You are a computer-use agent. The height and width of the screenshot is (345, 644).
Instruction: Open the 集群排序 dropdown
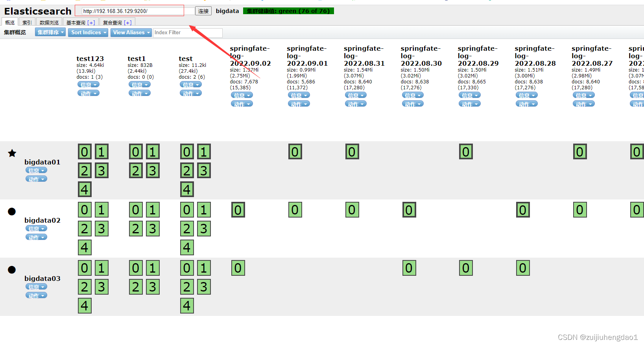(x=50, y=32)
